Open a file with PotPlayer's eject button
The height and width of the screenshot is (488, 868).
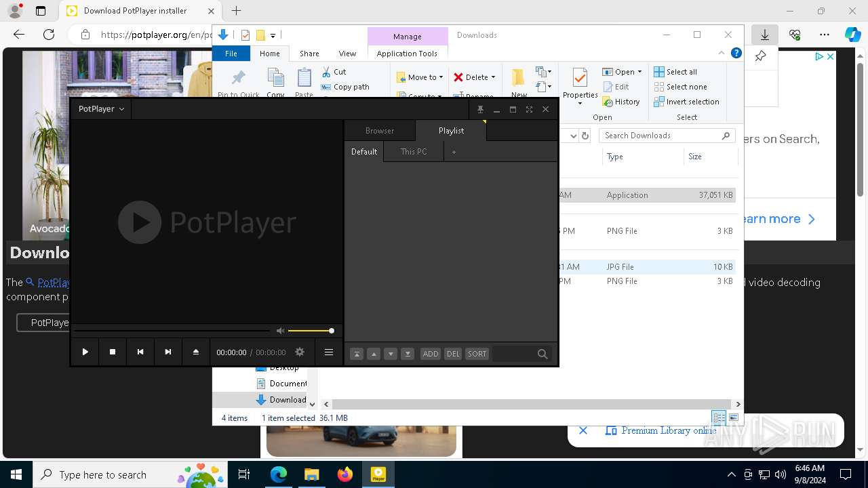tap(196, 352)
